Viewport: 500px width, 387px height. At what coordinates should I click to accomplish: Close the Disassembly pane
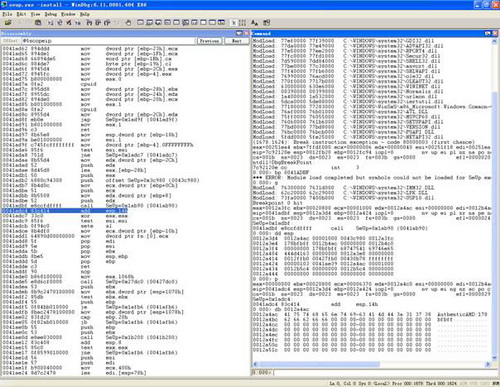pos(246,33)
